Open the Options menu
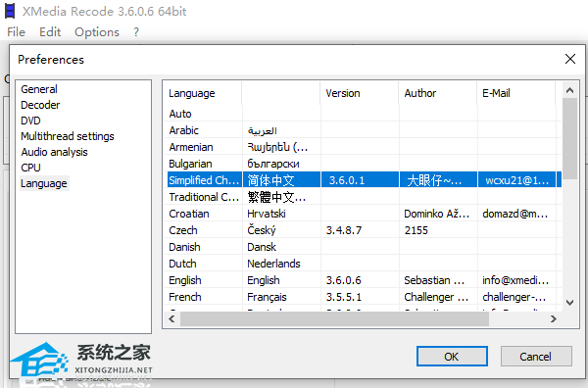The width and height of the screenshot is (588, 388). [97, 32]
